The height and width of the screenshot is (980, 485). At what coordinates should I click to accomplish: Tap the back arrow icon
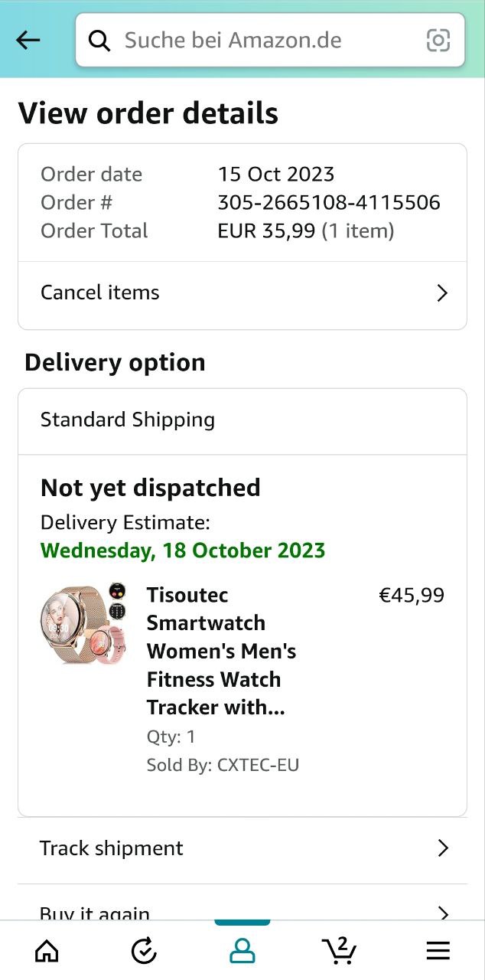28,40
